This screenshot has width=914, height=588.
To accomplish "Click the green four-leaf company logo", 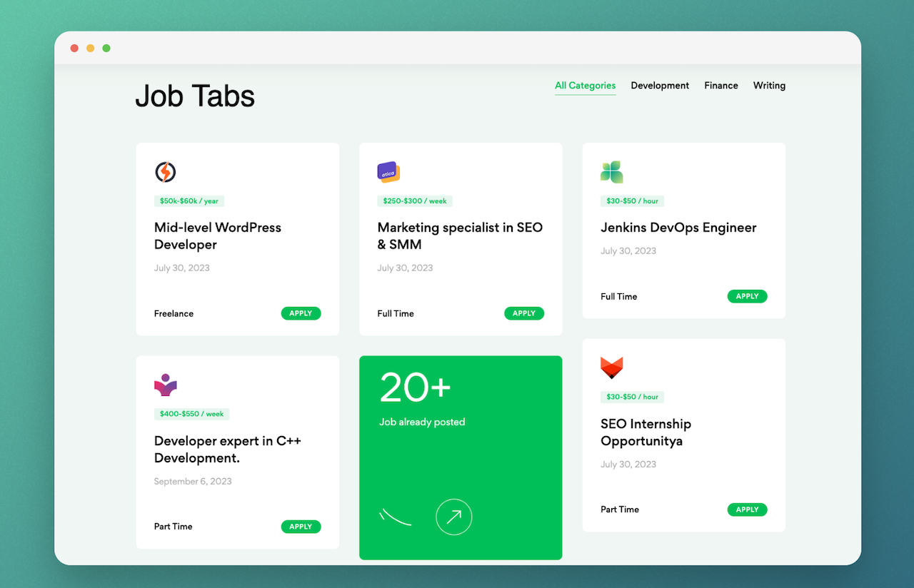I will [612, 172].
